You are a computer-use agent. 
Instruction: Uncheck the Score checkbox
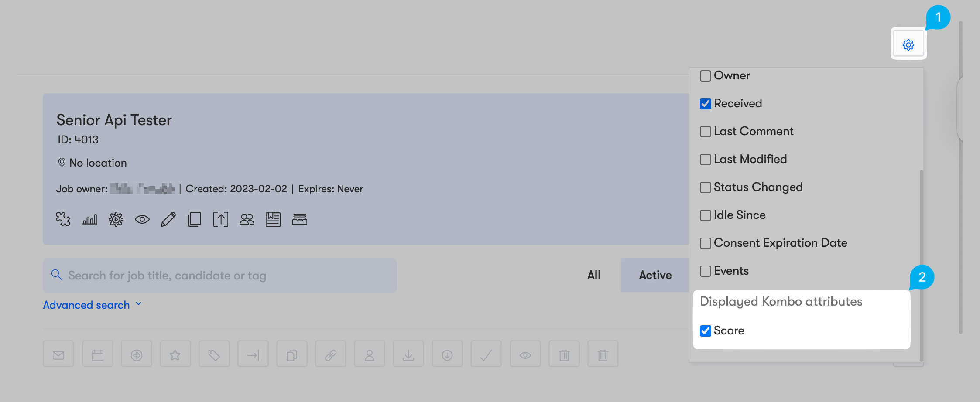pyautogui.click(x=706, y=331)
